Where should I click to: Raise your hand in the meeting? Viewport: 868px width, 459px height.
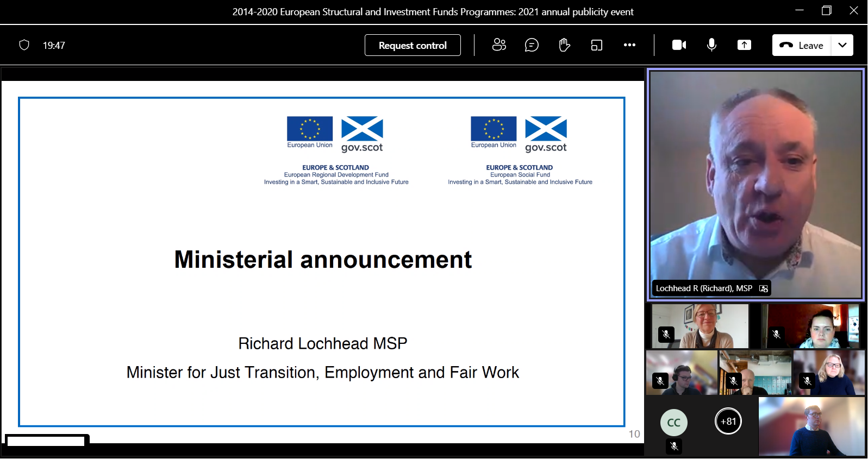tap(564, 45)
